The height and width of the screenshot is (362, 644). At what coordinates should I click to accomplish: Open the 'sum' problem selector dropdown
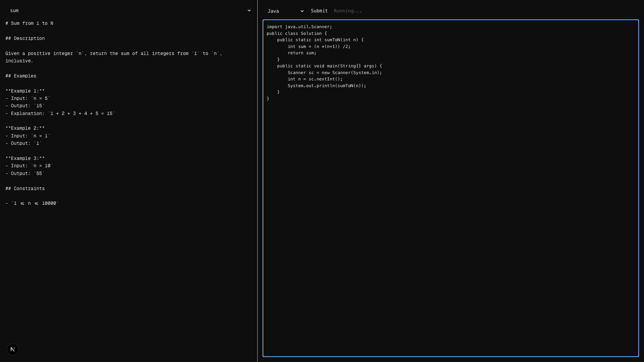(x=129, y=11)
